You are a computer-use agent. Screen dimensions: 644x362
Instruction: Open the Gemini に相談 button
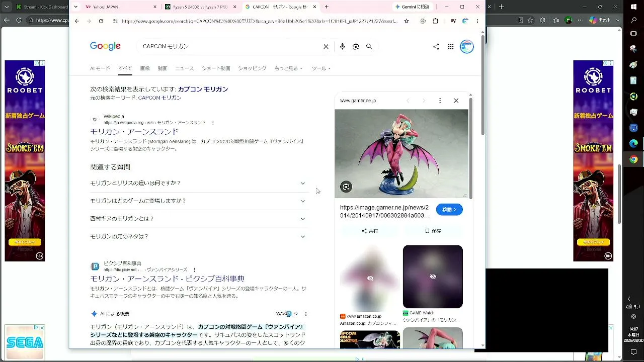pyautogui.click(x=413, y=7)
